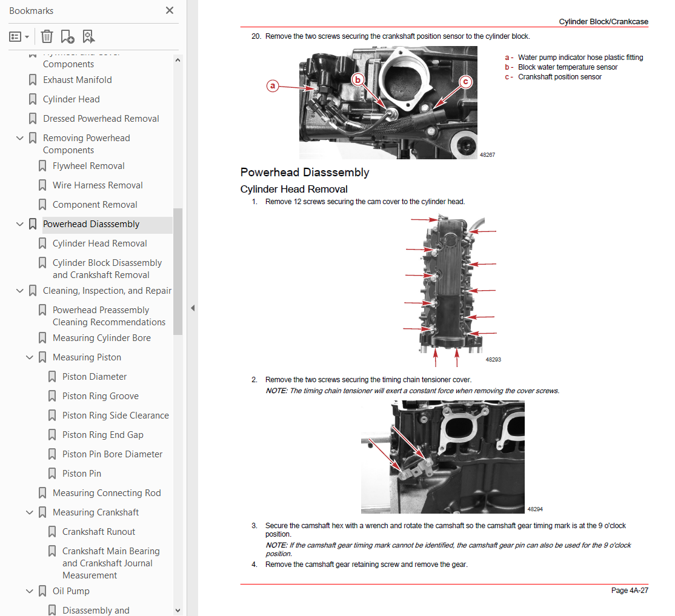The height and width of the screenshot is (616, 675).
Task: Open the Exhaust Manifold bookmark
Action: click(x=78, y=80)
